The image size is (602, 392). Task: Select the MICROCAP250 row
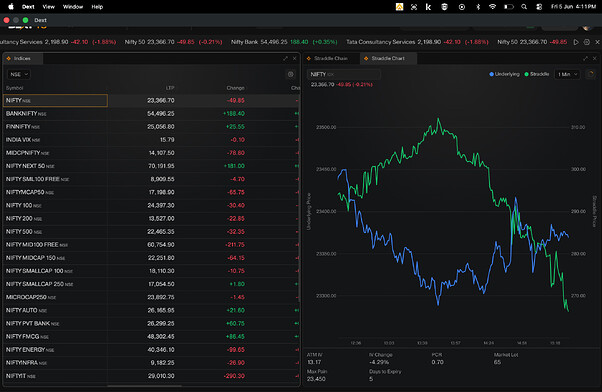tap(151, 297)
